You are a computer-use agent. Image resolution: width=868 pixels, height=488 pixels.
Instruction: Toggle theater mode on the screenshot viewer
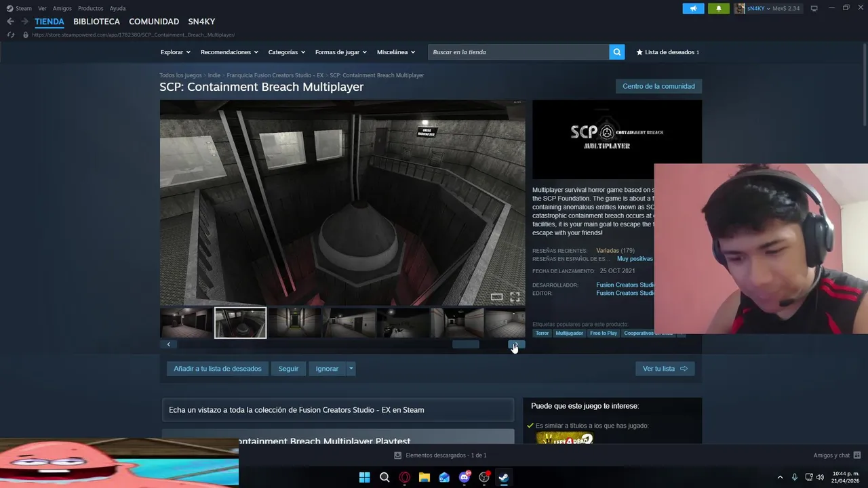point(497,297)
